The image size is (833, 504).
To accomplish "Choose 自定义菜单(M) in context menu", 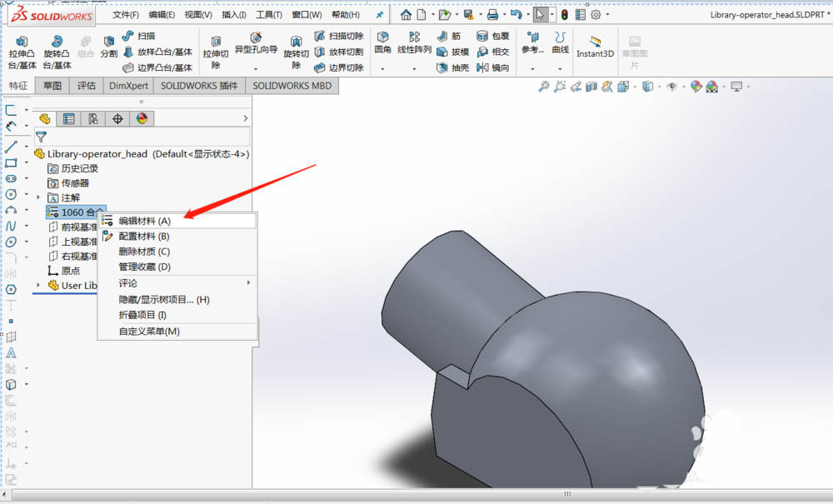I will 178,332.
